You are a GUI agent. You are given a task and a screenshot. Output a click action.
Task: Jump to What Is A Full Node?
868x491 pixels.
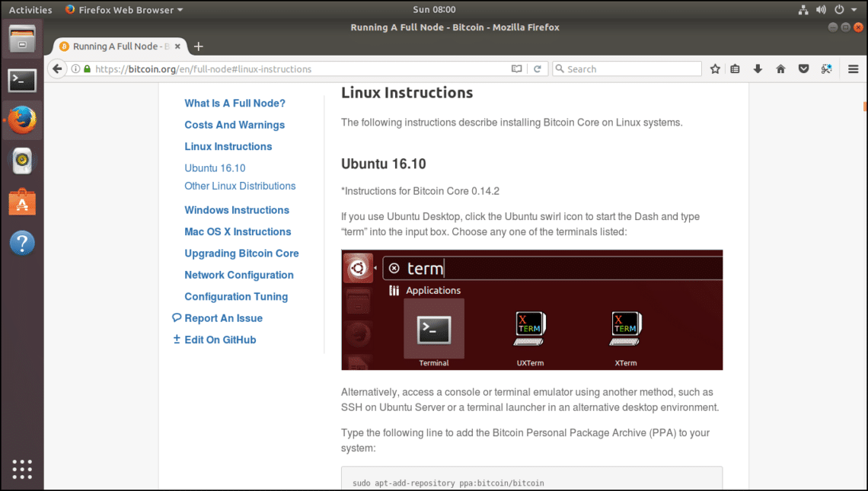click(x=235, y=104)
